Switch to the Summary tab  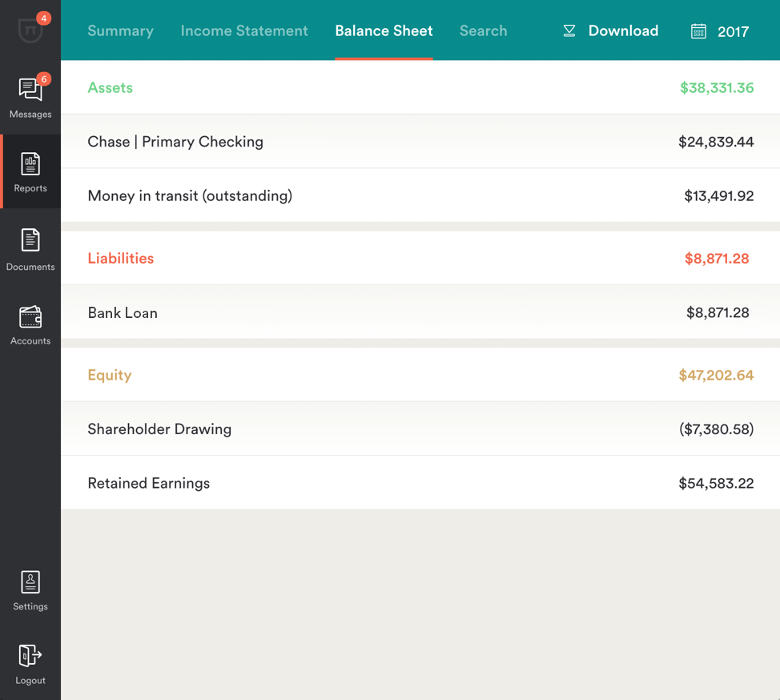[120, 31]
